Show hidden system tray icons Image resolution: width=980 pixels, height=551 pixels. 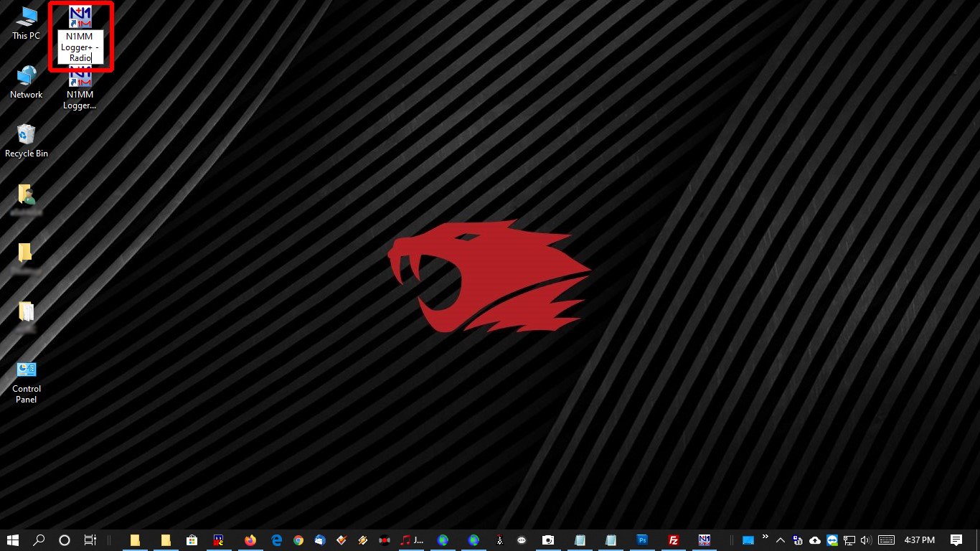click(781, 540)
